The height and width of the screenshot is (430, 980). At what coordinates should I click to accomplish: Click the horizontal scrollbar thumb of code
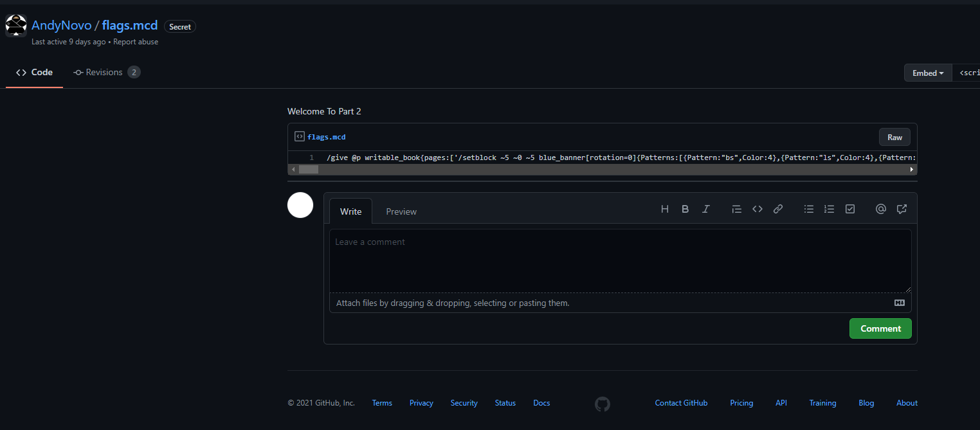pyautogui.click(x=309, y=170)
